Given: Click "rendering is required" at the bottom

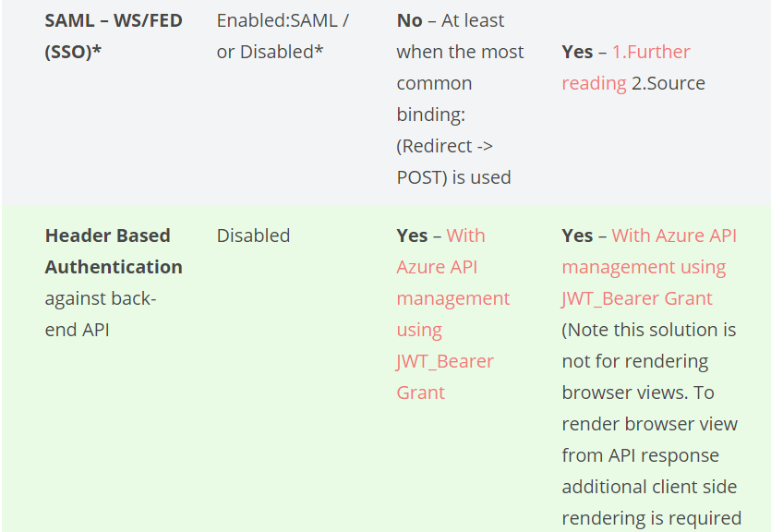Looking at the screenshot, I should [x=651, y=518].
